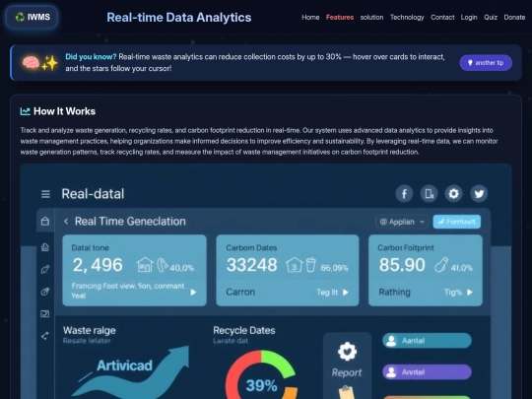Open the settings gear icon

(x=453, y=194)
